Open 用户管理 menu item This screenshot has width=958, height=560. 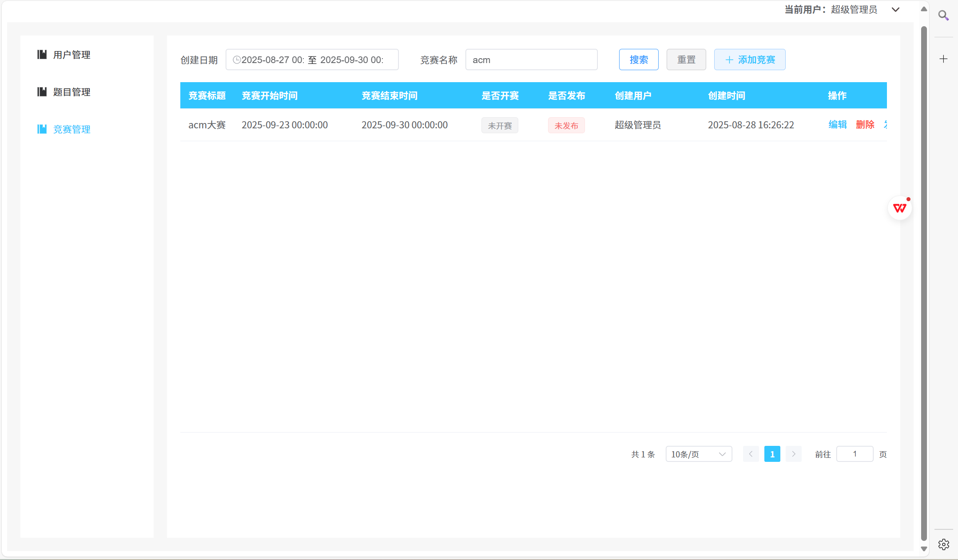[x=72, y=55]
